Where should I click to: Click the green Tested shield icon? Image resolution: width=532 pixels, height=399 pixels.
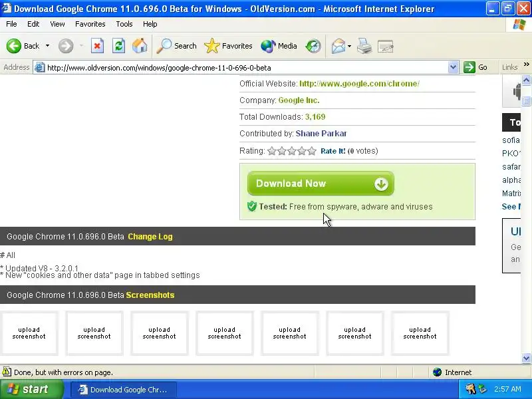(252, 206)
